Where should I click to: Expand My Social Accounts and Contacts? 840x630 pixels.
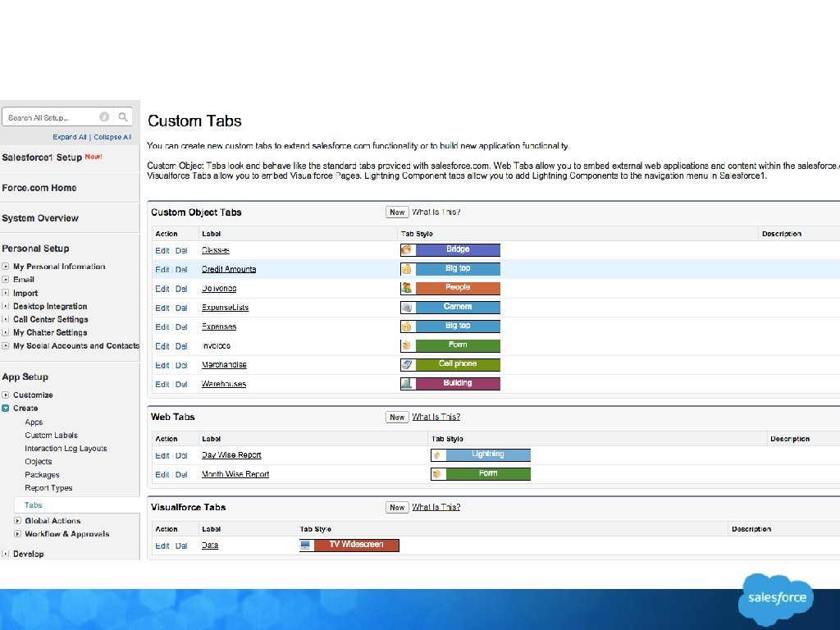tap(6, 345)
